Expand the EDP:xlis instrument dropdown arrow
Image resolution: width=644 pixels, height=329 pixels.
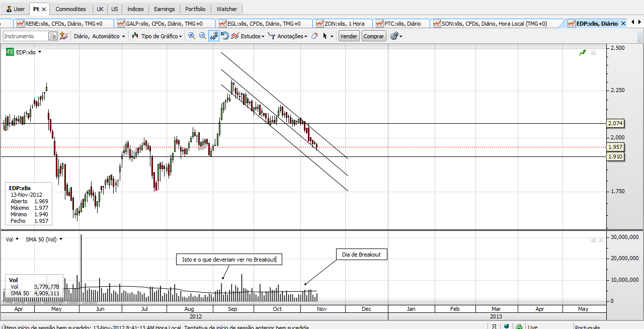coord(40,52)
